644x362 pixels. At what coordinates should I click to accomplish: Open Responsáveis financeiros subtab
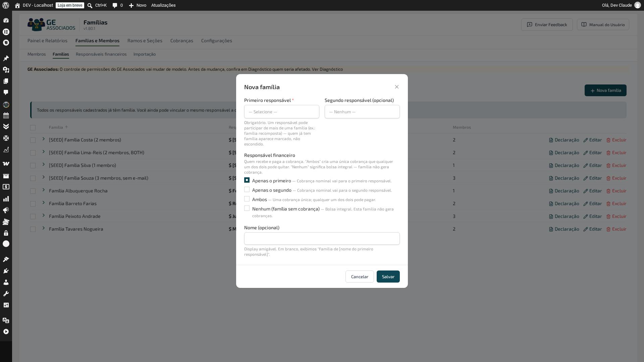click(x=101, y=54)
